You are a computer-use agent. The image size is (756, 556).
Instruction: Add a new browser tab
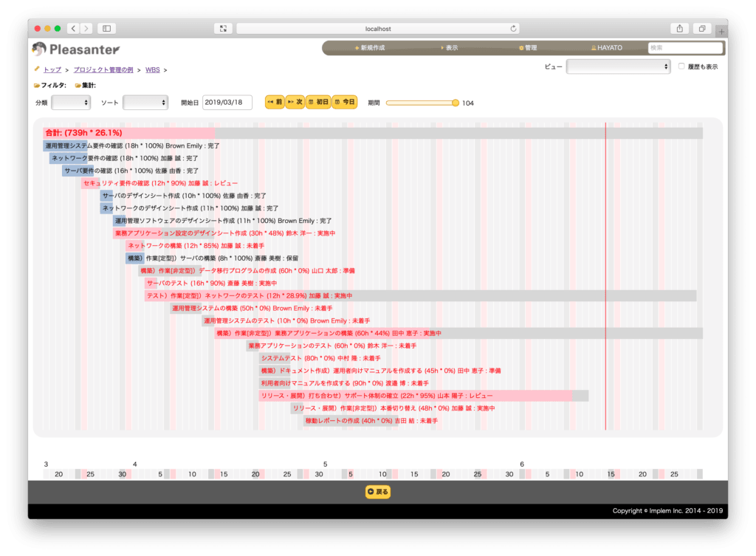[x=721, y=31]
